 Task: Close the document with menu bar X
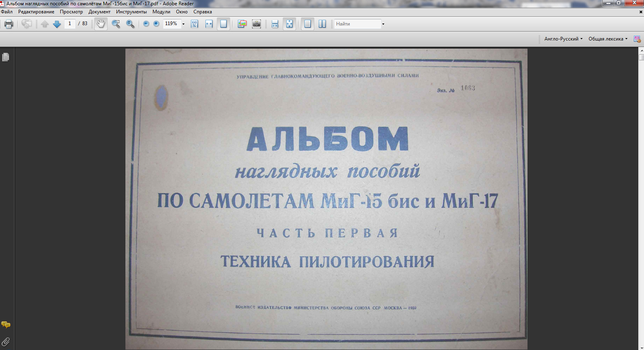641,12
